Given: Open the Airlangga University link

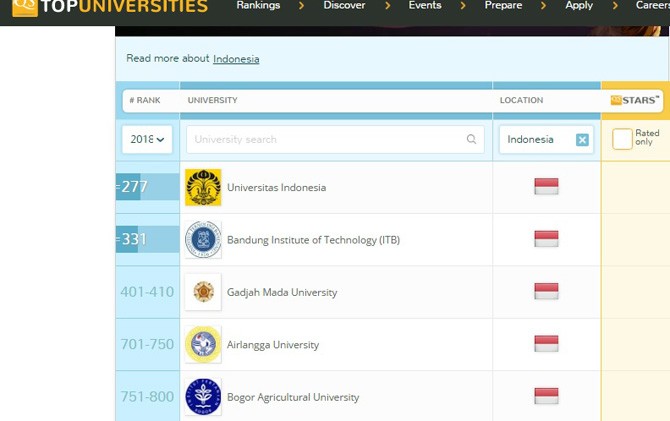Looking at the screenshot, I should [x=273, y=345].
